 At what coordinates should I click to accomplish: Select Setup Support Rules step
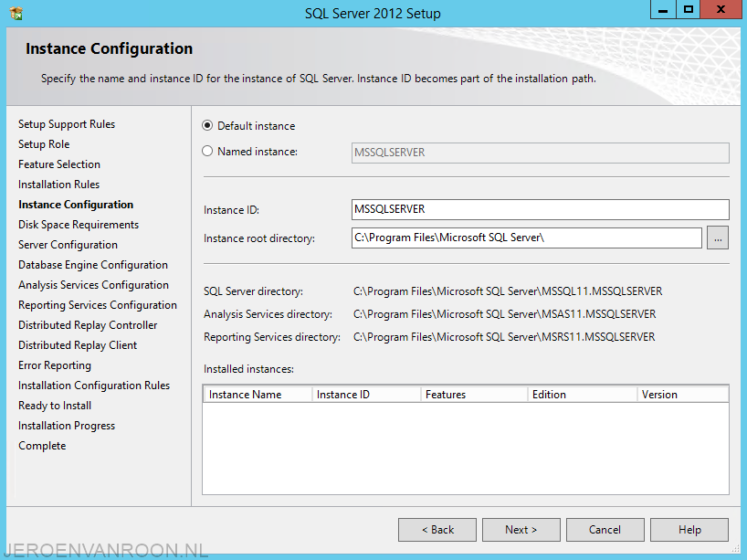[67, 124]
